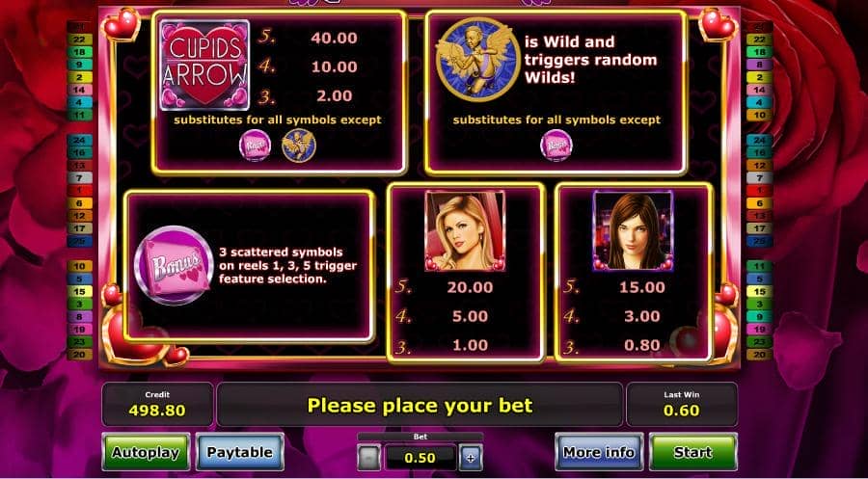The image size is (868, 479).
Task: Select payline 7 marker on right side
Action: [x=759, y=178]
